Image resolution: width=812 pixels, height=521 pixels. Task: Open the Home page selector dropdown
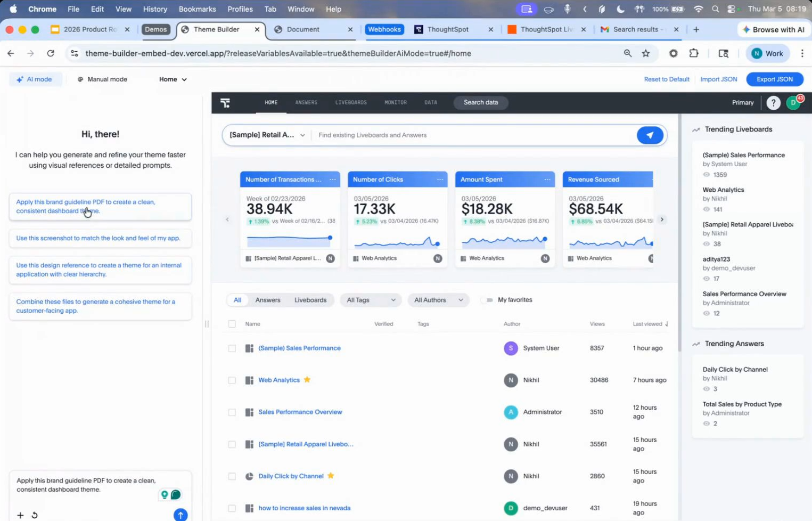173,79
